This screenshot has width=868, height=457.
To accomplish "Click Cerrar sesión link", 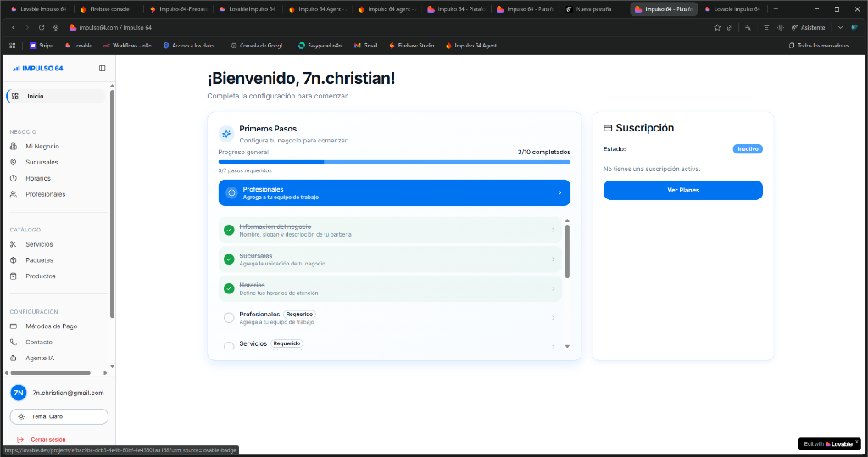I will (x=47, y=439).
